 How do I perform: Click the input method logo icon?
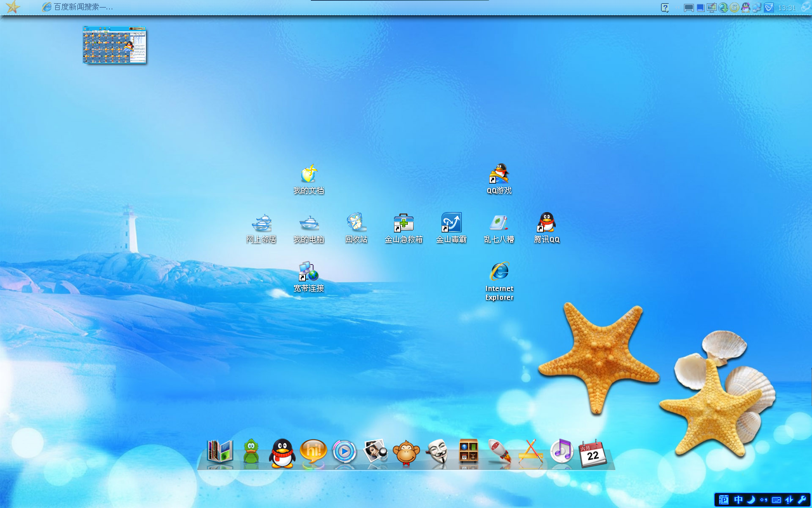[724, 500]
